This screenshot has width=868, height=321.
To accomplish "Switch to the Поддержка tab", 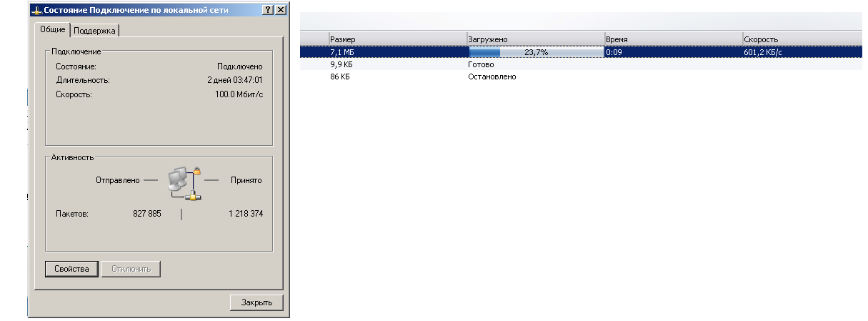I will 96,30.
